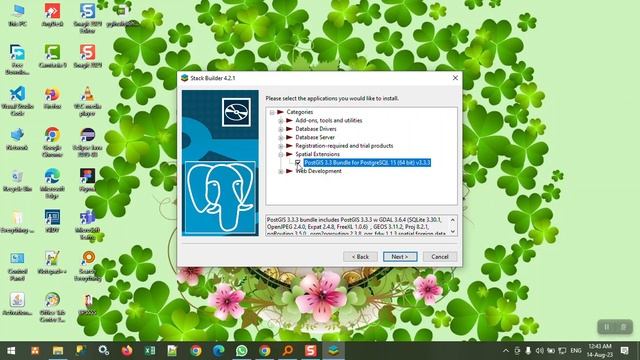640x360 pixels.
Task: Open VLC media player desktop shortcut
Action: click(87, 101)
